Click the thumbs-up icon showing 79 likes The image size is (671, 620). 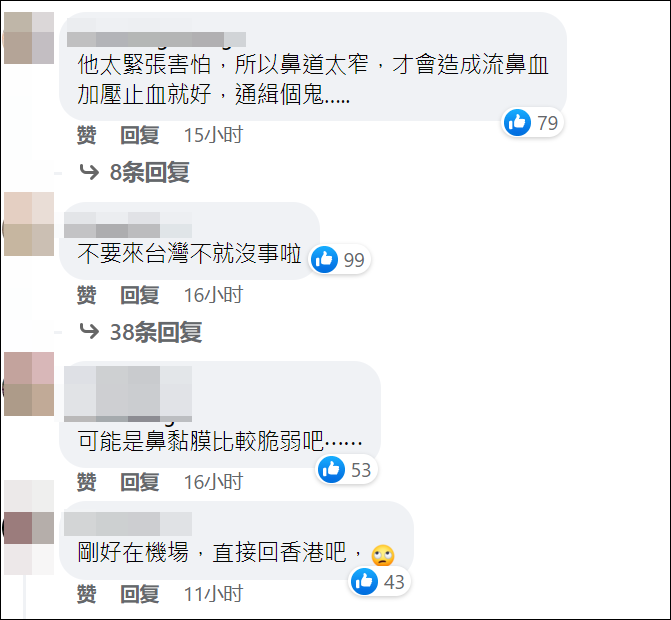pos(517,122)
